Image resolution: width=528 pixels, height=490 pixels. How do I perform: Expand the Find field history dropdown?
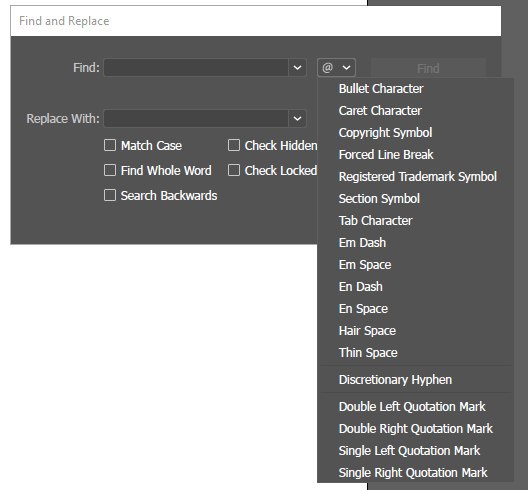click(297, 68)
